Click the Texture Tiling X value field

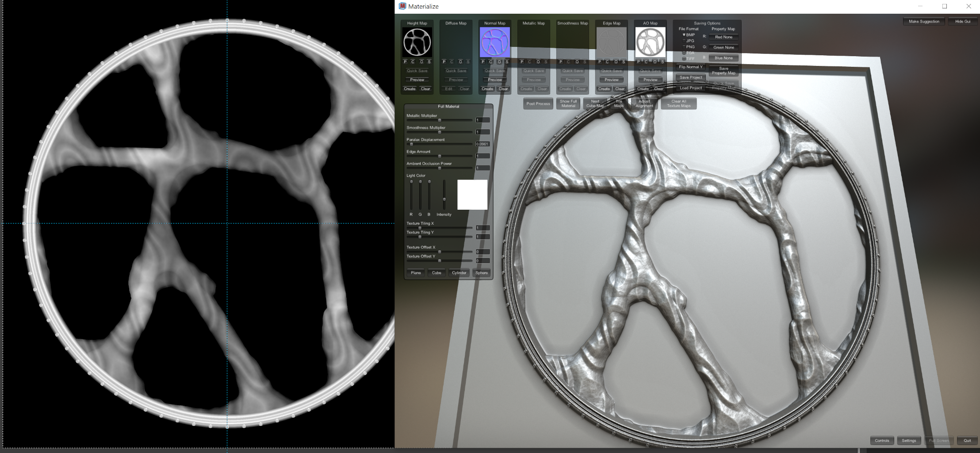coord(482,228)
